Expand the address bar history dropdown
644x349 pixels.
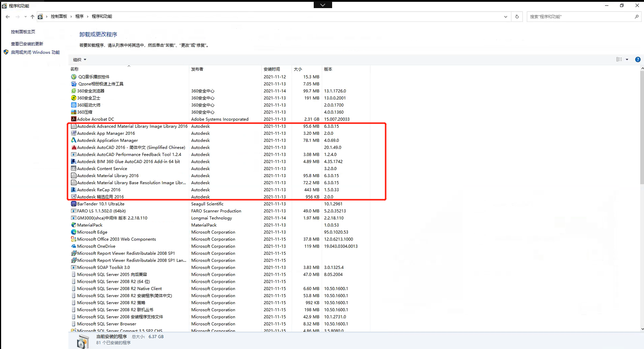click(506, 17)
